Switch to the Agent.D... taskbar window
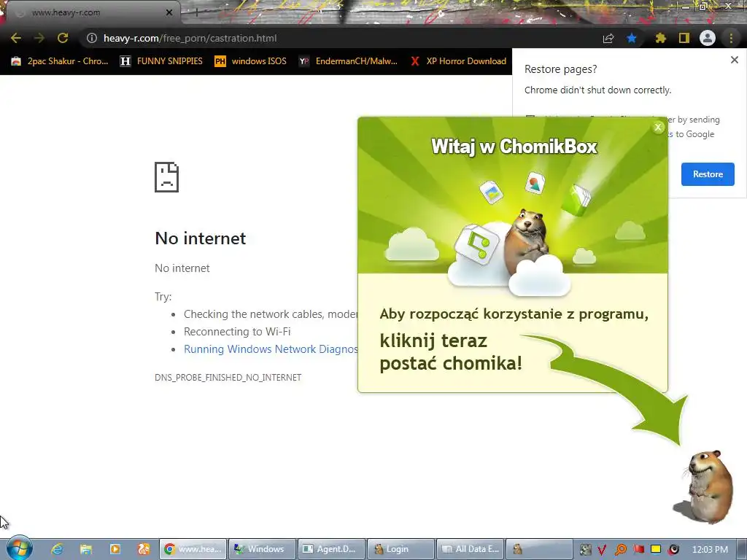 (332, 549)
